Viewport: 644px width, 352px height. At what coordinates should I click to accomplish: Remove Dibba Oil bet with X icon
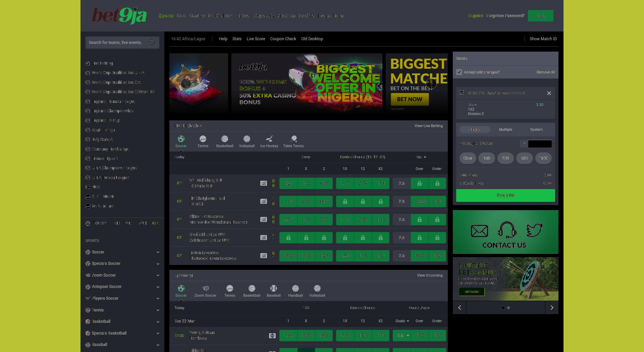(549, 93)
